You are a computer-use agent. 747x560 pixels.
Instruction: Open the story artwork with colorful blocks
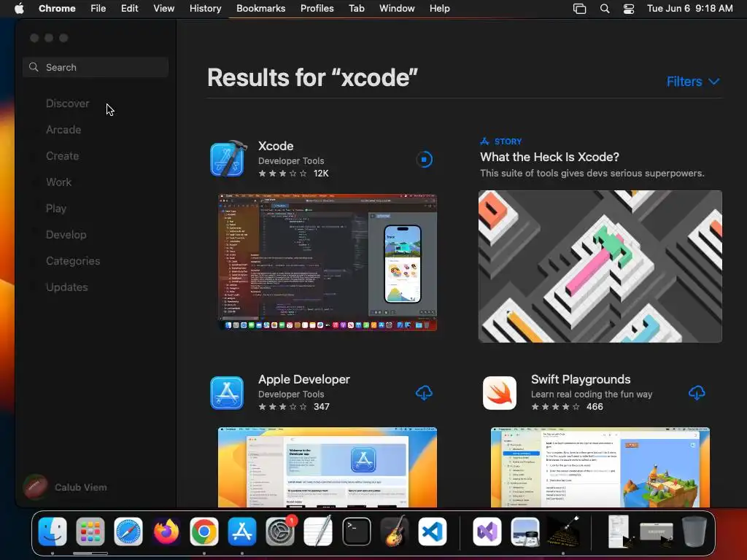click(600, 266)
